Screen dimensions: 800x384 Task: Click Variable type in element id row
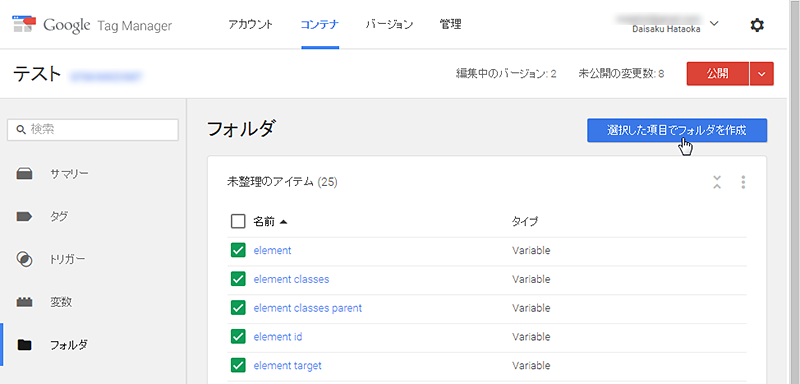click(532, 337)
